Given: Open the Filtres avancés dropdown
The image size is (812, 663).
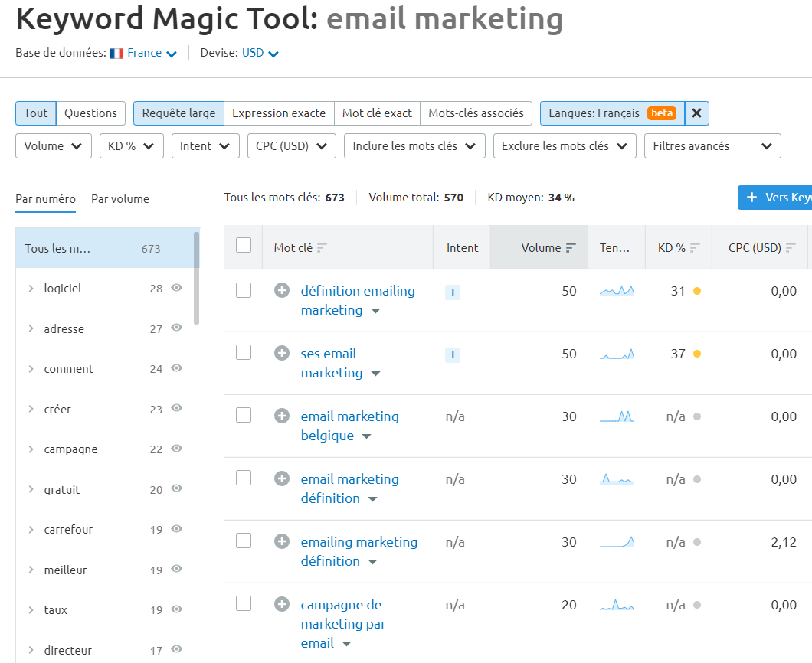Looking at the screenshot, I should click(x=712, y=145).
